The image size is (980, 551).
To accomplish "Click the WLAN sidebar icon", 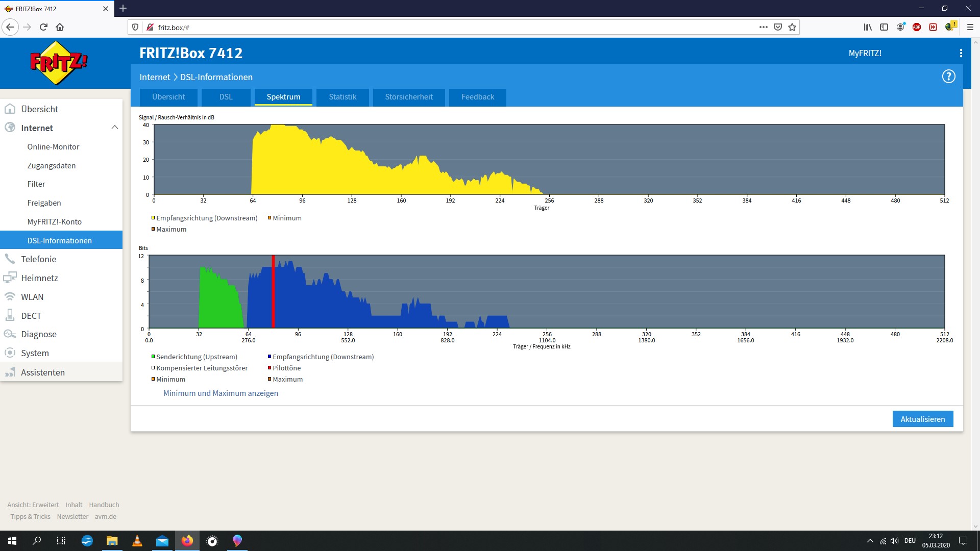I will 9,296.
